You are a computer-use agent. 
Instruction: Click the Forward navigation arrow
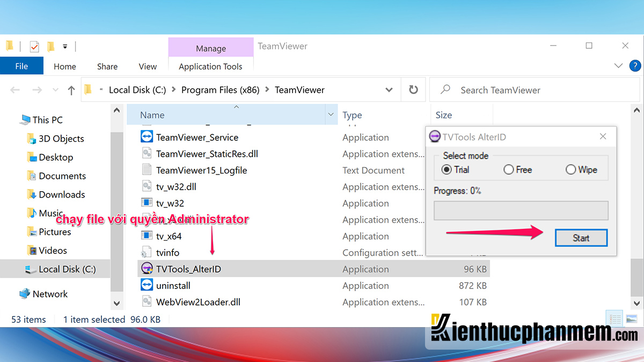pos(37,90)
